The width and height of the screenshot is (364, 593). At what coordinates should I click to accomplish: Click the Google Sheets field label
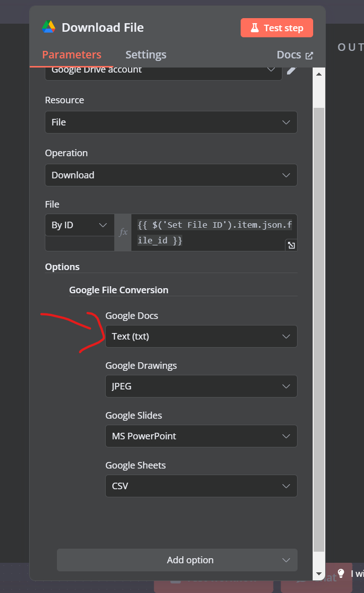(136, 466)
